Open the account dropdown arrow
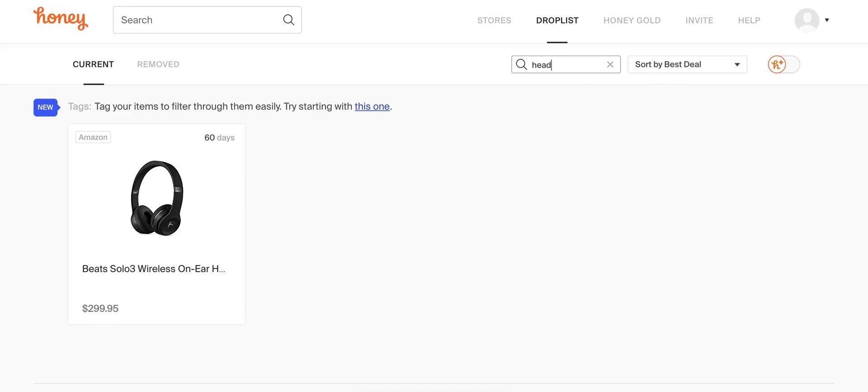Viewport: 868px width, 392px height. pos(827,20)
